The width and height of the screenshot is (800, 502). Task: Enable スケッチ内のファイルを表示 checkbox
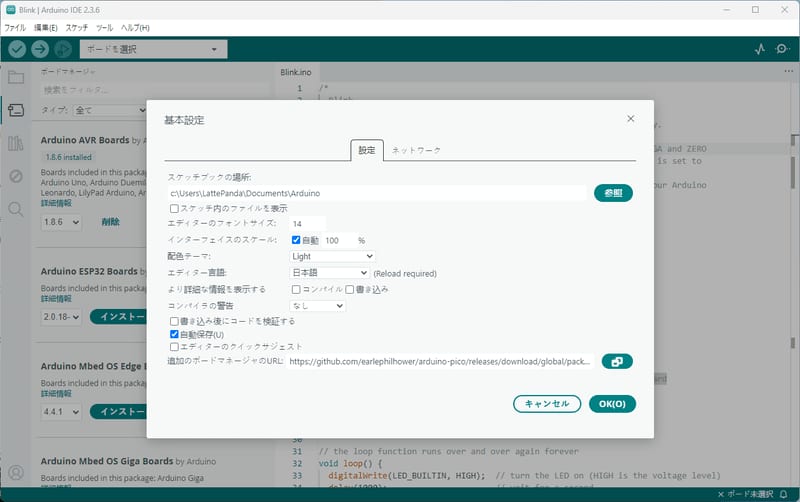175,208
